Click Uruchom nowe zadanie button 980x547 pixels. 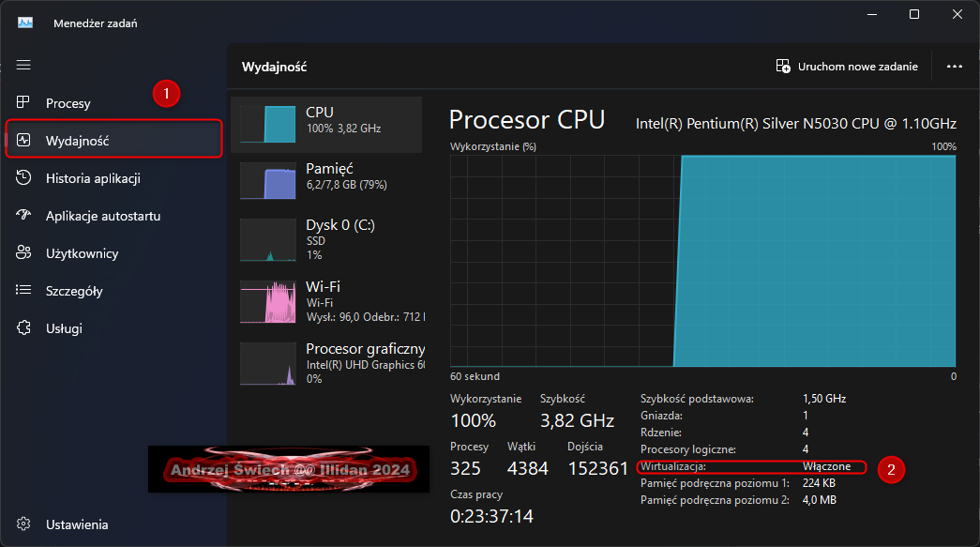point(847,67)
